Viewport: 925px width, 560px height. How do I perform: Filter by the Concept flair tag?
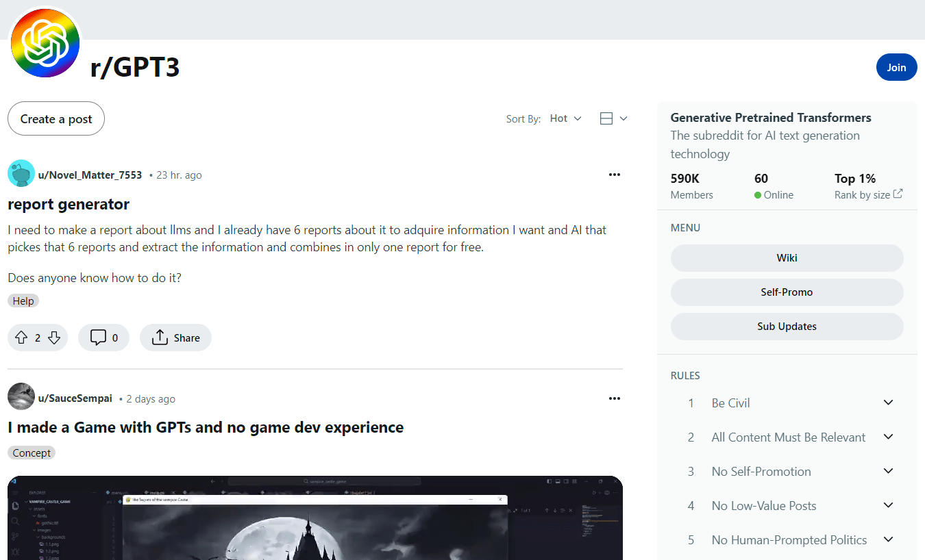click(32, 453)
